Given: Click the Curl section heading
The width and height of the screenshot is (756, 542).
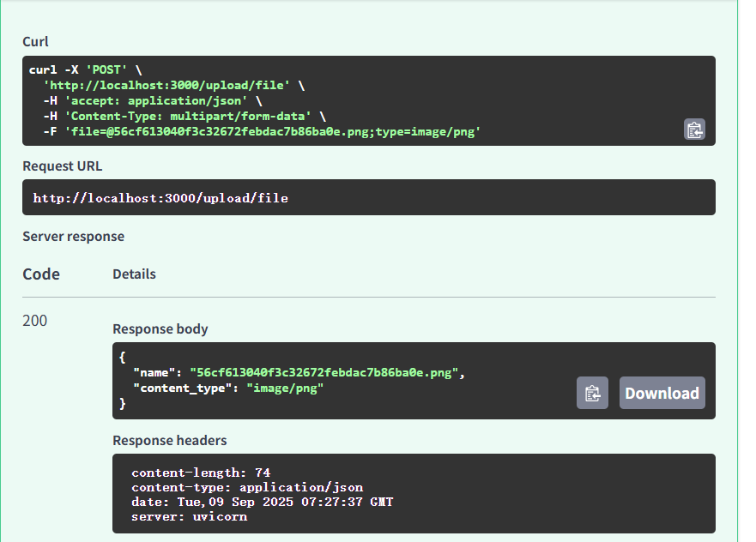Looking at the screenshot, I should pyautogui.click(x=36, y=41).
